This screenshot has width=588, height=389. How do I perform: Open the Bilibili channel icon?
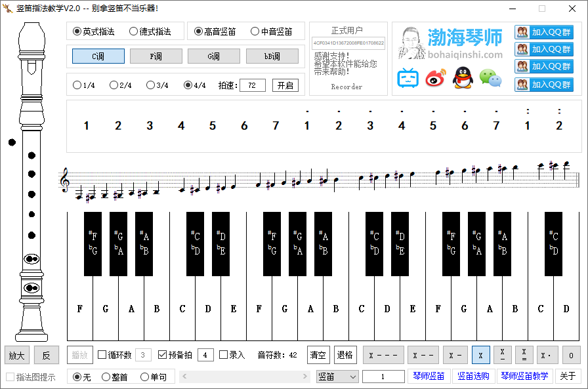point(409,77)
